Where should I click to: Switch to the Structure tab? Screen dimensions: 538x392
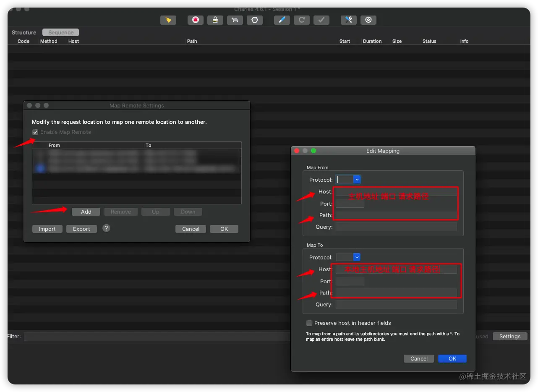point(24,32)
